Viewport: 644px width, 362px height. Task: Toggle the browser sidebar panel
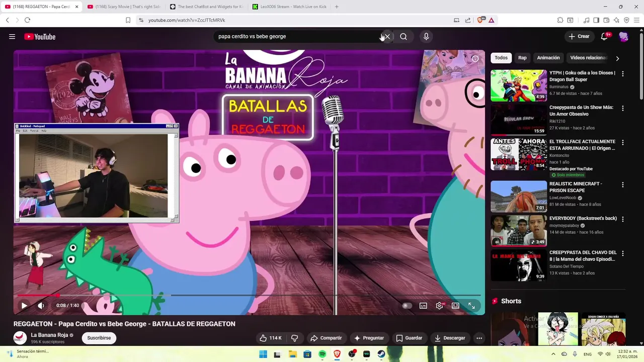click(596, 20)
